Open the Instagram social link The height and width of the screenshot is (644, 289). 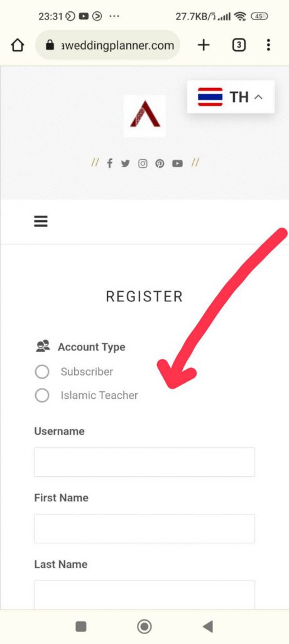(143, 164)
